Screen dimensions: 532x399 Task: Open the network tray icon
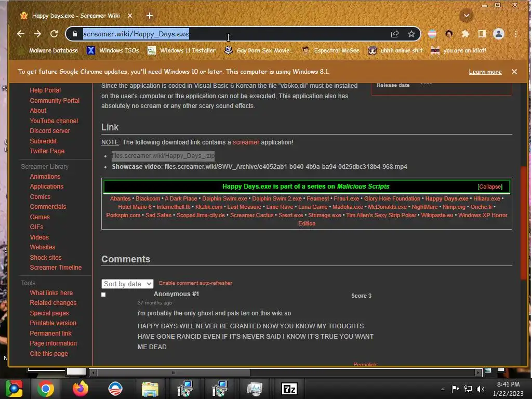click(x=468, y=389)
